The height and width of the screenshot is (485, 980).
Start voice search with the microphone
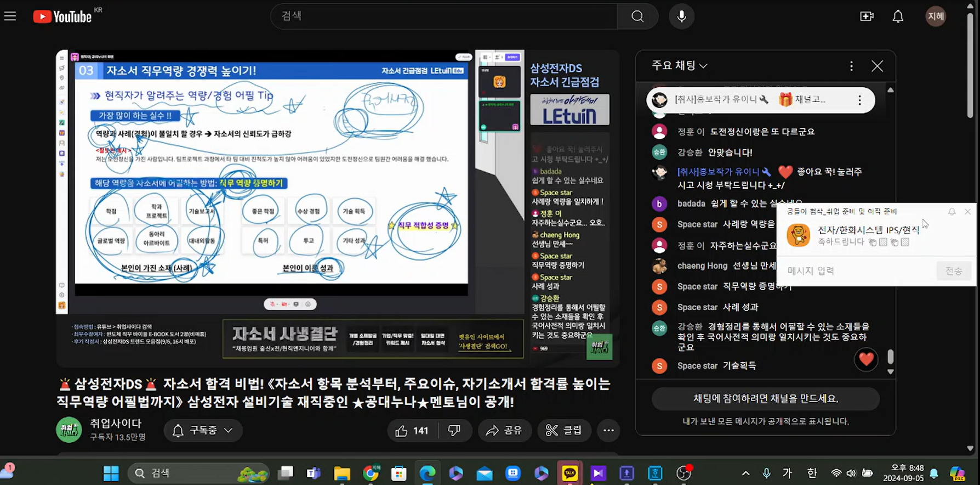[681, 16]
